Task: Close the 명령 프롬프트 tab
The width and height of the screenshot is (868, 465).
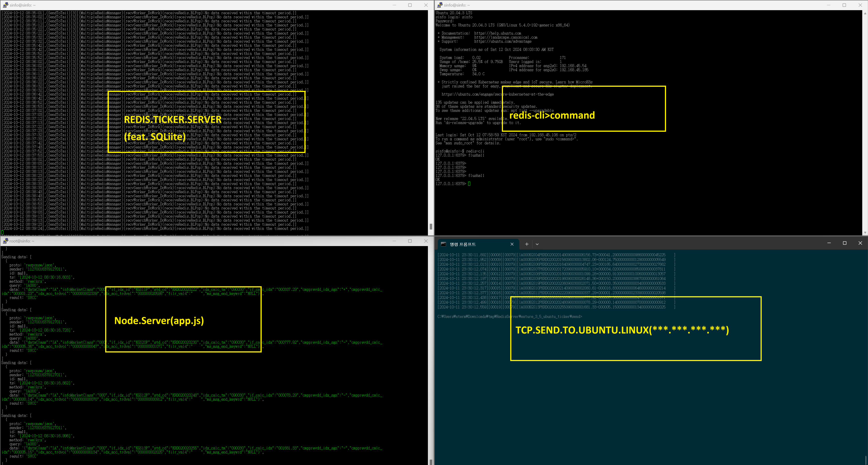Action: pyautogui.click(x=512, y=244)
